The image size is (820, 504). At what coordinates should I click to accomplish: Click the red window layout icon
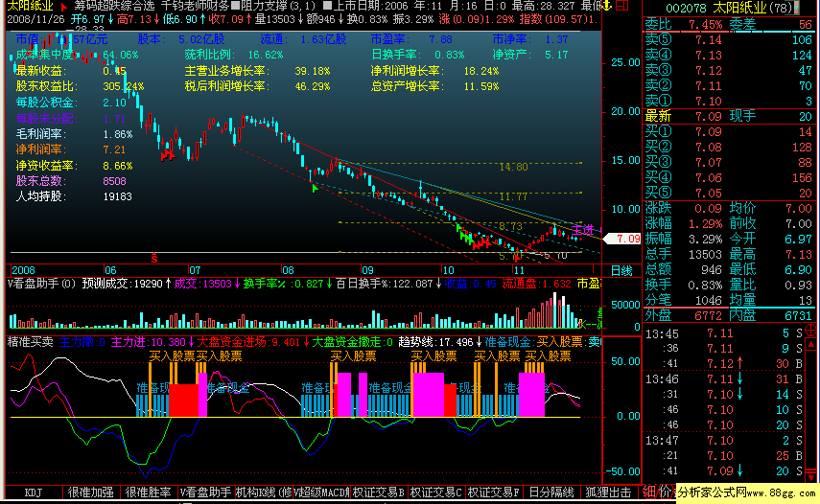pos(622,6)
